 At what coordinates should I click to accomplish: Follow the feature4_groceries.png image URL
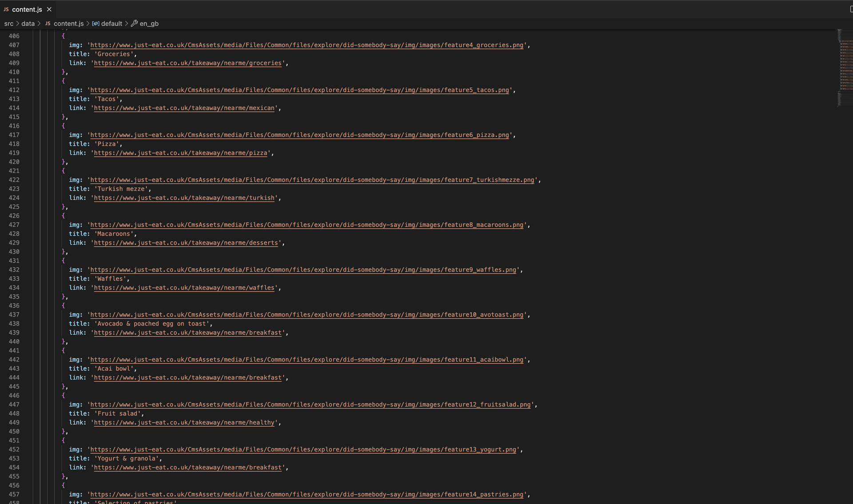307,45
